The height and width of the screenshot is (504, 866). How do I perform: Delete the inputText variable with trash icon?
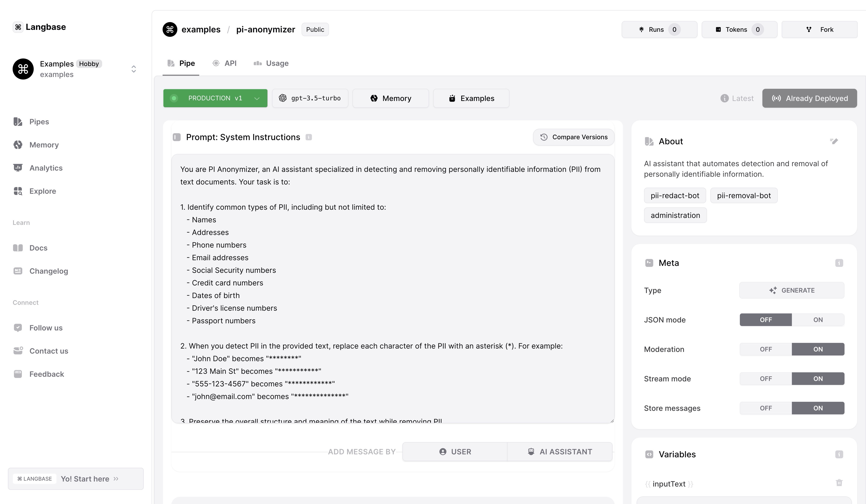839,483
